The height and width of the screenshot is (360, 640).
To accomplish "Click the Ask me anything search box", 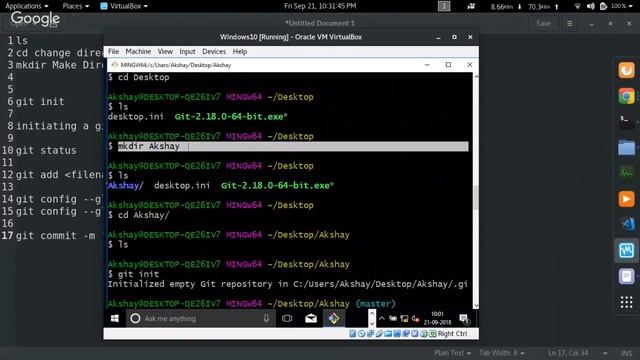I will tap(200, 318).
